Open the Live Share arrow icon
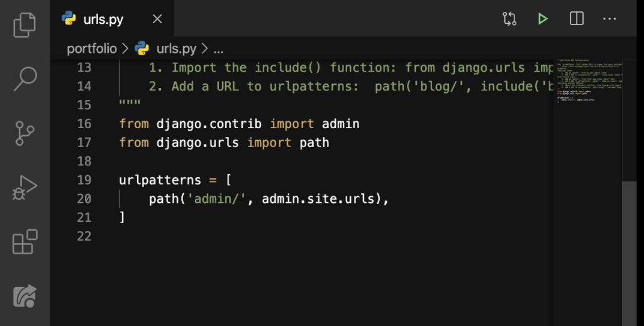Viewport: 644px width, 326px height. pyautogui.click(x=25, y=296)
